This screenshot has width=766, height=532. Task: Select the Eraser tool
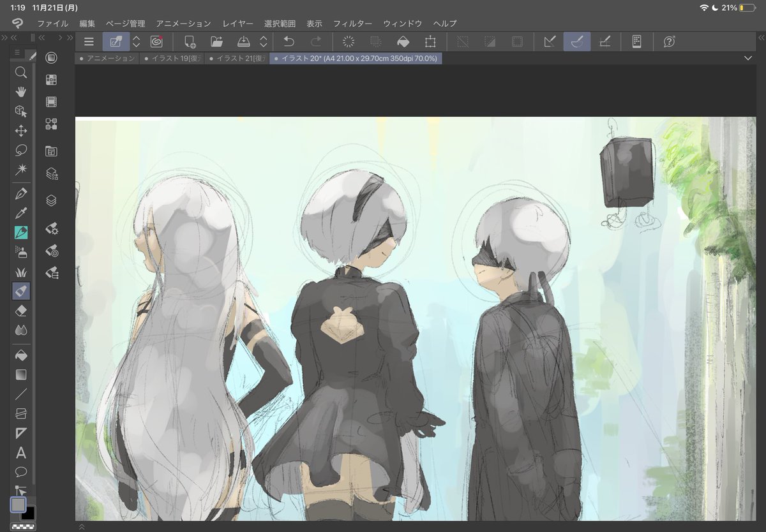tap(21, 311)
